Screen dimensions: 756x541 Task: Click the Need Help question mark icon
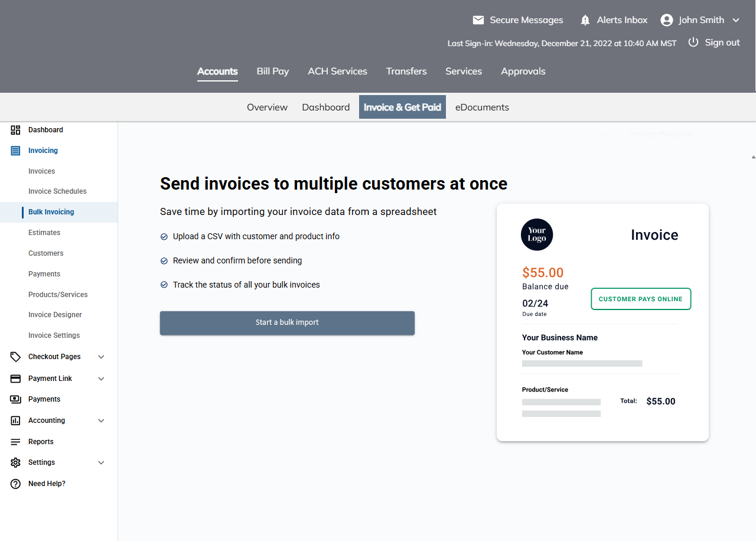pos(16,484)
